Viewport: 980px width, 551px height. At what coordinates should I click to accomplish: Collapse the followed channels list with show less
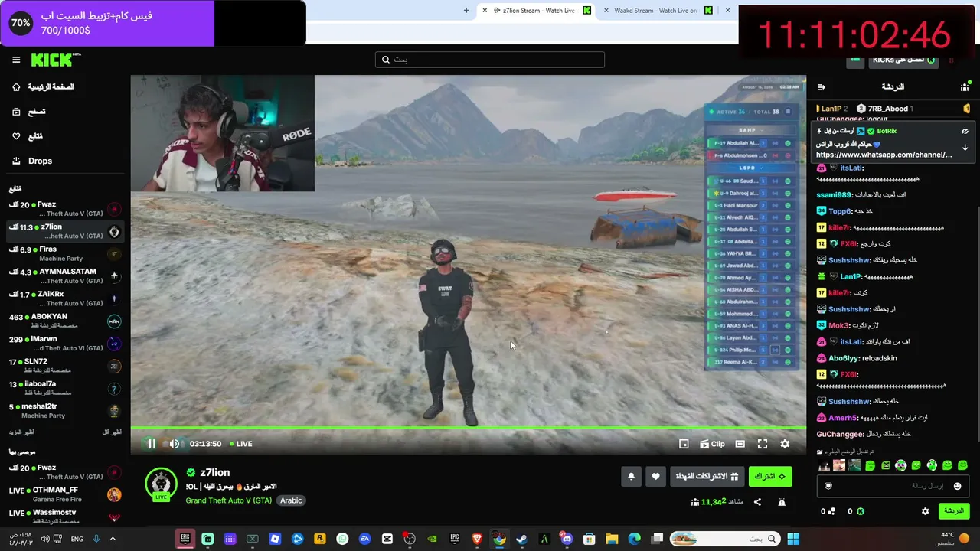pos(112,432)
